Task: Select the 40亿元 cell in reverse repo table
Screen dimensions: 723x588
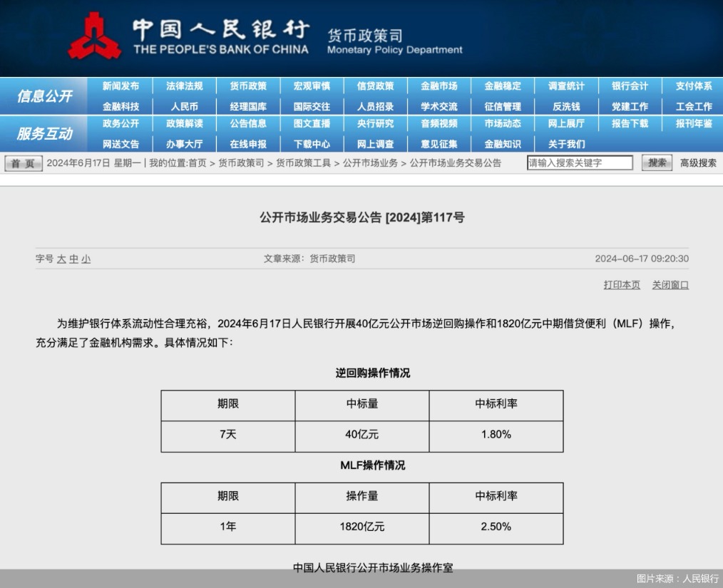Action: (362, 436)
